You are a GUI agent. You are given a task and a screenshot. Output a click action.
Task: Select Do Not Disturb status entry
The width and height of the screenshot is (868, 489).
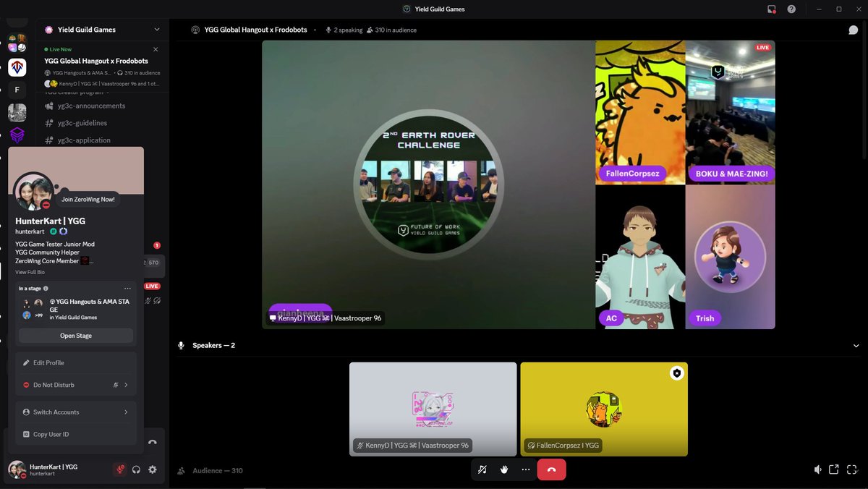click(x=76, y=385)
